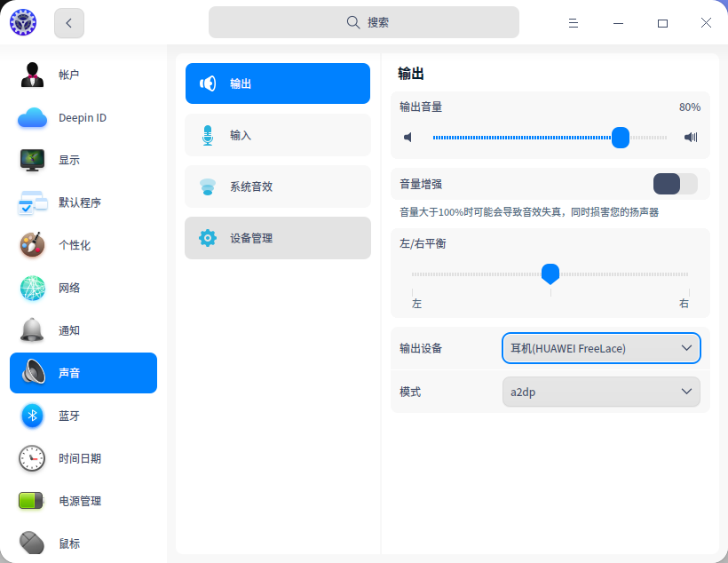Click the max volume icon right of slider
The height and width of the screenshot is (563, 728).
pyautogui.click(x=690, y=138)
